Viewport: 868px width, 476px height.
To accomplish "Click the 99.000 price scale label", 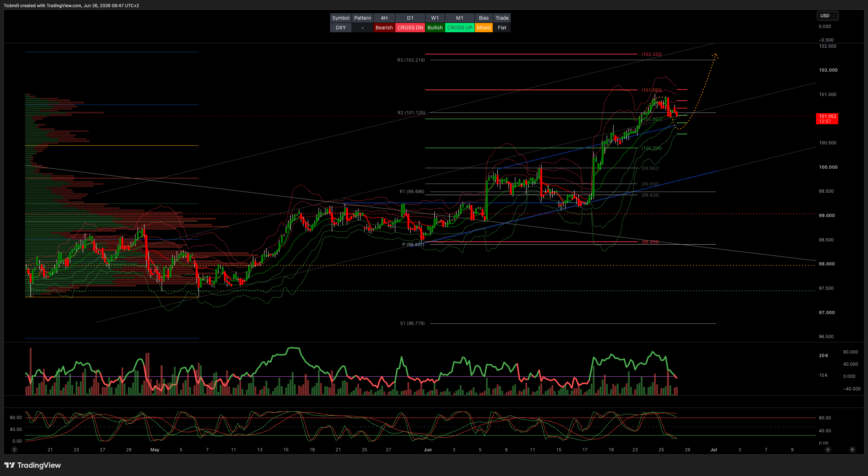I will (x=827, y=216).
